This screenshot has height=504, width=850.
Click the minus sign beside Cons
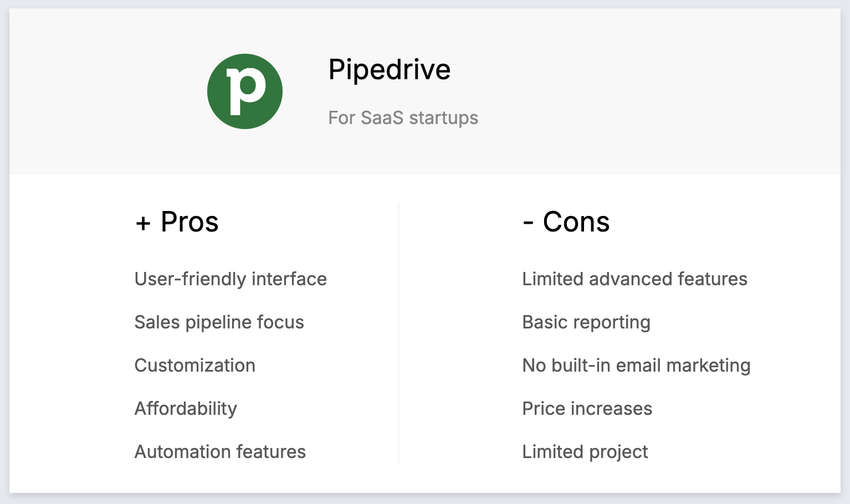coord(528,223)
